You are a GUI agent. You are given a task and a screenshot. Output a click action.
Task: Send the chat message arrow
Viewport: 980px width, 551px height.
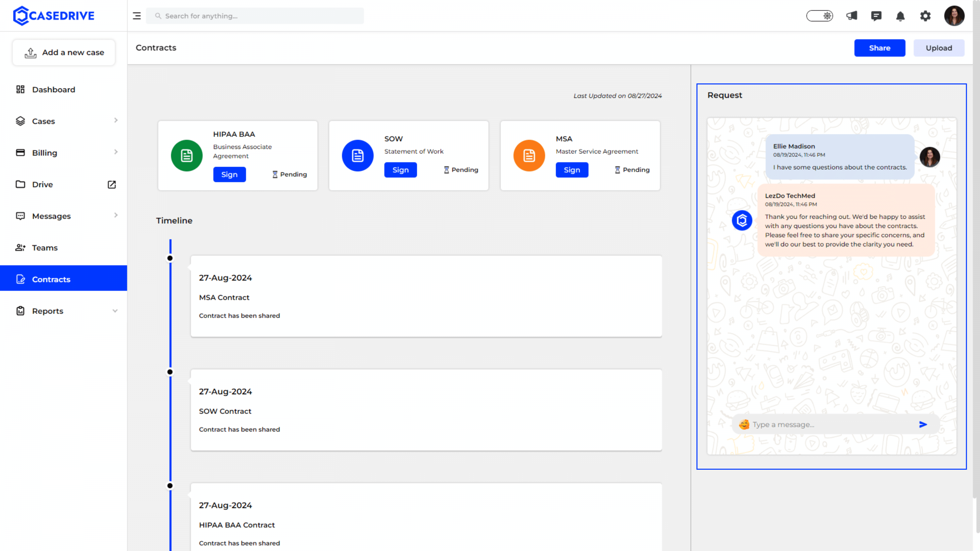(923, 424)
